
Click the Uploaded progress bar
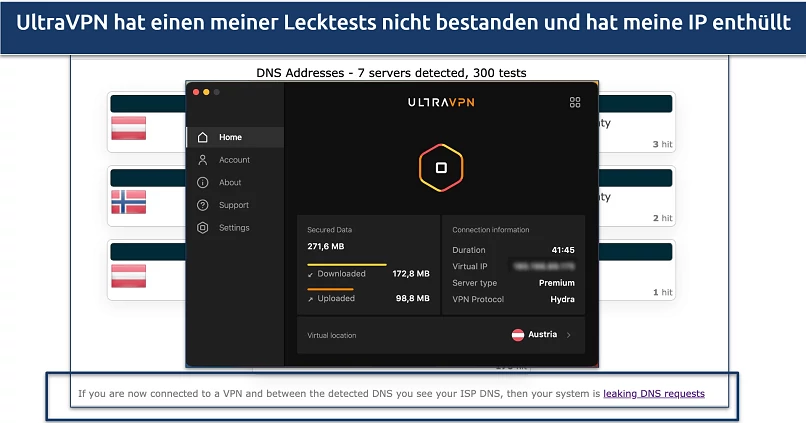point(330,289)
